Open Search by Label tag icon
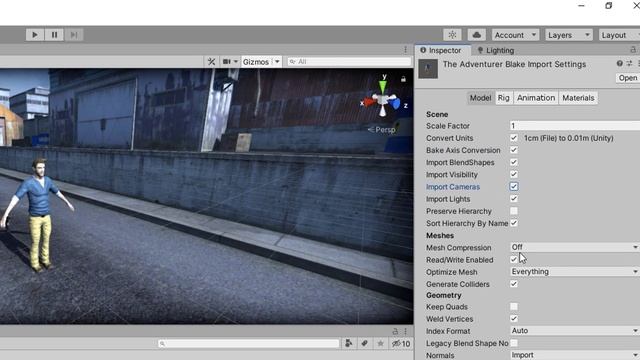Screen dimensions: 640x360 (x=364, y=344)
